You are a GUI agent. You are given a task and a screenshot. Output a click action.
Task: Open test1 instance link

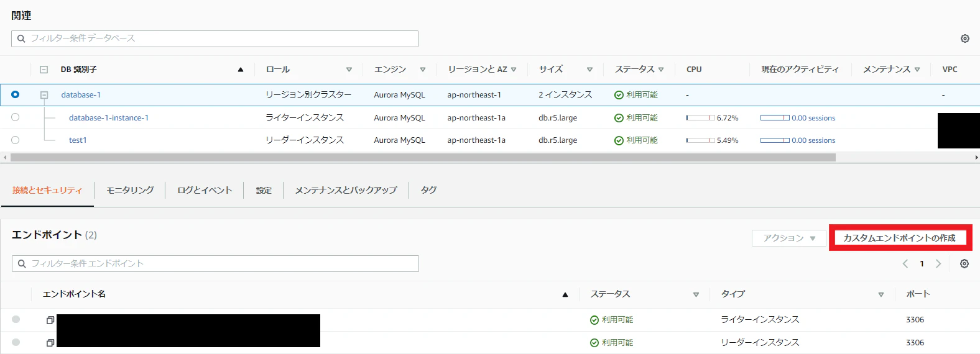point(78,140)
